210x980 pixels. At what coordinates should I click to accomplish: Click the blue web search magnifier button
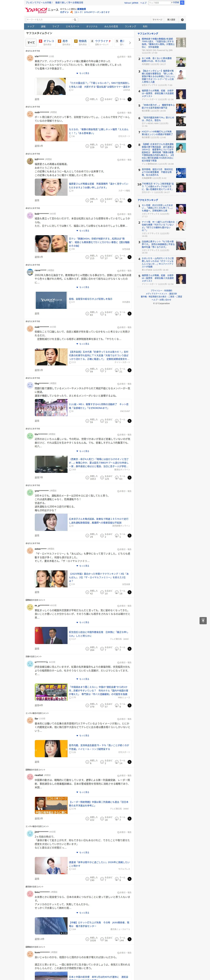click(182, 3)
